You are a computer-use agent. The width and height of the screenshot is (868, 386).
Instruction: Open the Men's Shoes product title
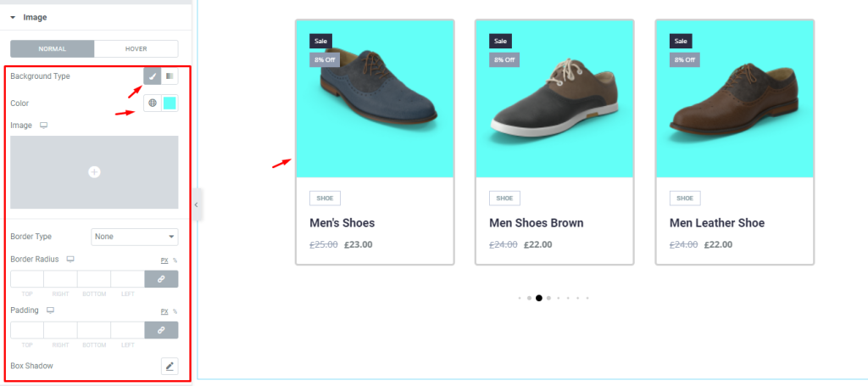point(342,223)
